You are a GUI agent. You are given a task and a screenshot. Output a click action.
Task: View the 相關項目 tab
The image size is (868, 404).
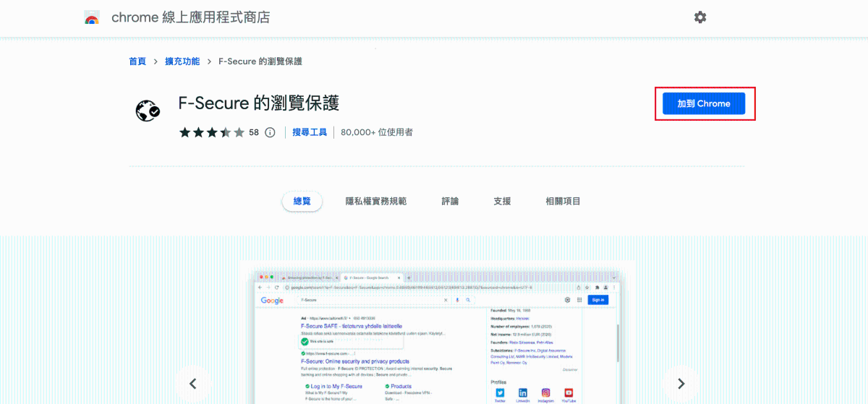563,201
